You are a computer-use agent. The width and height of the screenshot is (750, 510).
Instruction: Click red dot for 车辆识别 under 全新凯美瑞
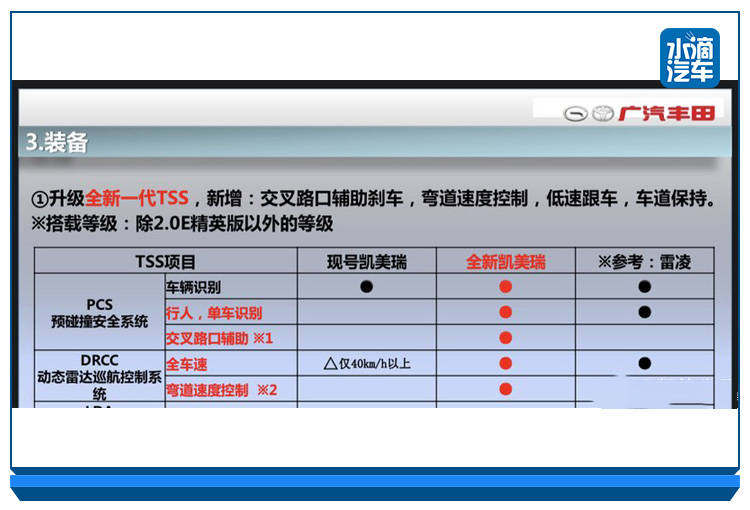(x=506, y=287)
